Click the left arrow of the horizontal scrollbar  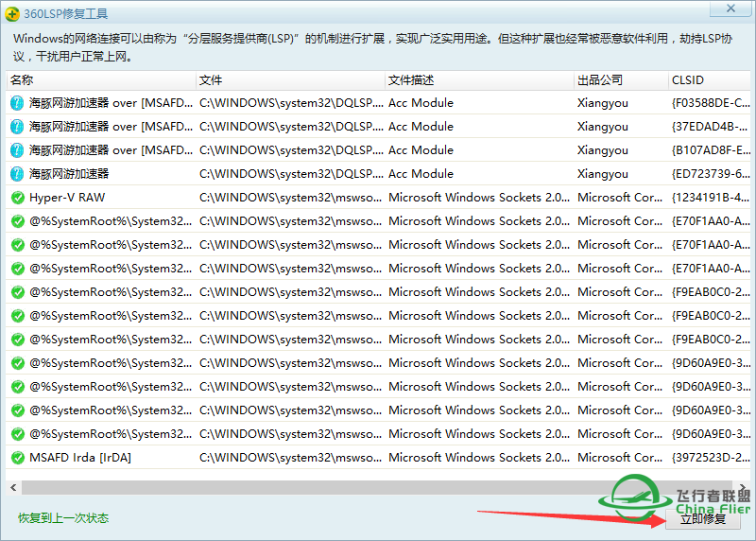(13, 487)
